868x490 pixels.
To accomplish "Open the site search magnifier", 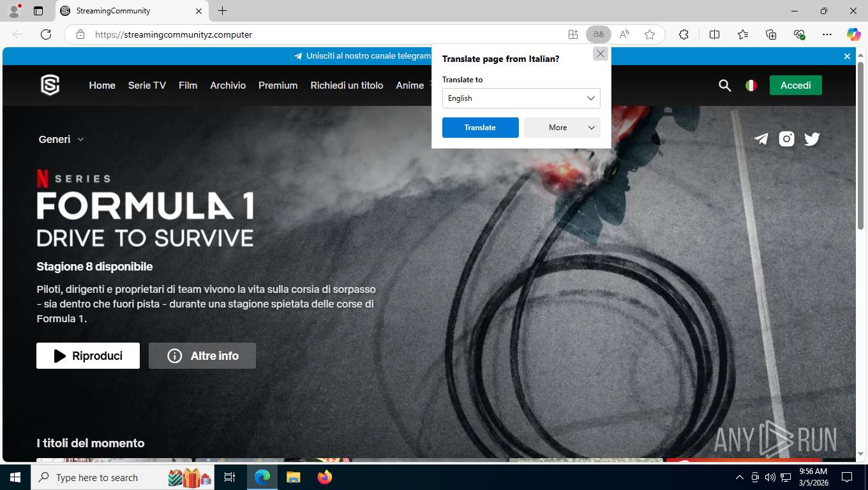I will [724, 85].
